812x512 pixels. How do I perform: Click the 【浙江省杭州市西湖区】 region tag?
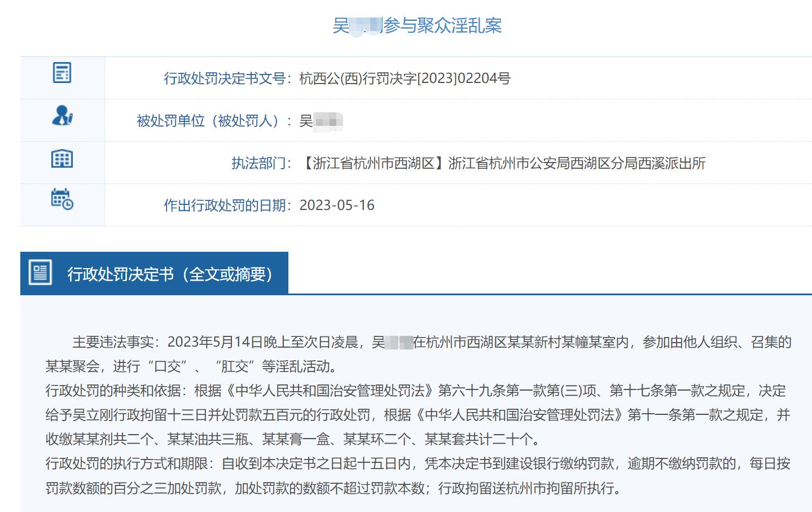[x=374, y=163]
